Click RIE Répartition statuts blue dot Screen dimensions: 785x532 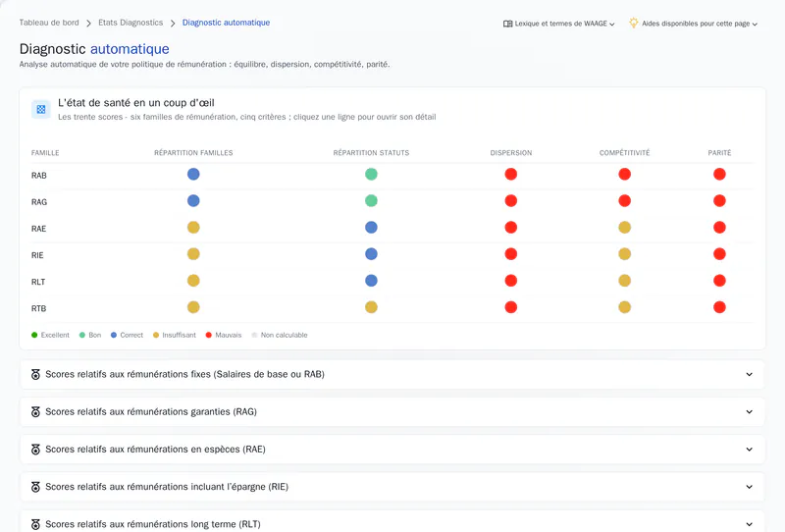tap(371, 254)
